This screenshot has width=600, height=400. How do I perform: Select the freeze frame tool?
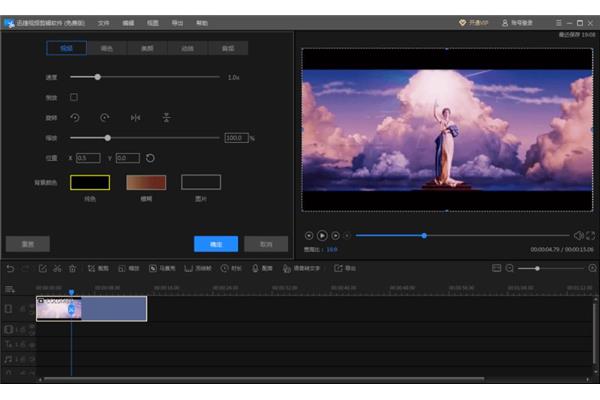point(197,269)
